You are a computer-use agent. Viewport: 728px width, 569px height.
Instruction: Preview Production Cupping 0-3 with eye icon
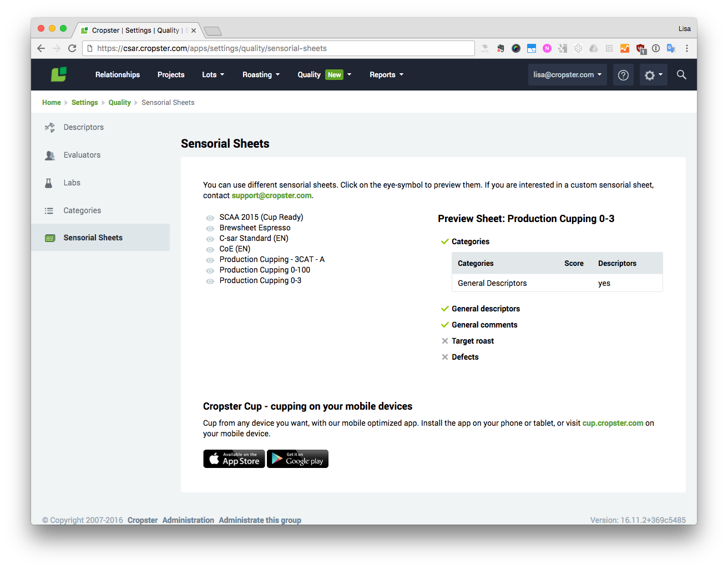click(210, 281)
